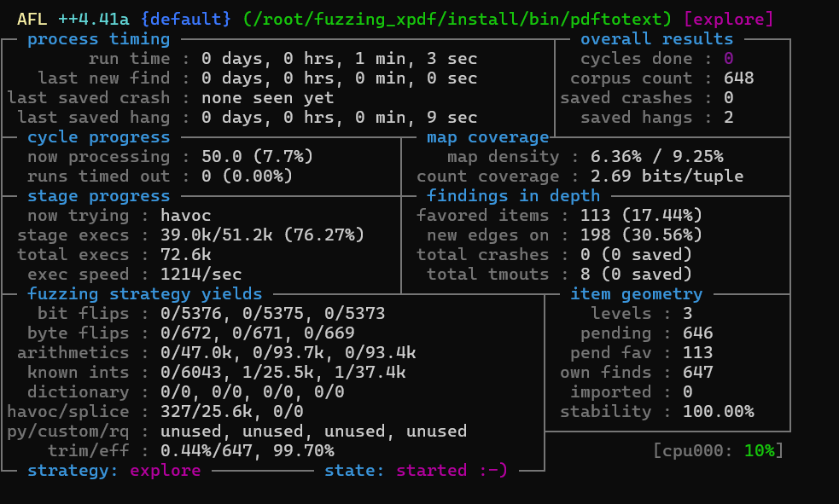Select the "findings in depth" header
The height and width of the screenshot is (504, 839).
click(513, 196)
